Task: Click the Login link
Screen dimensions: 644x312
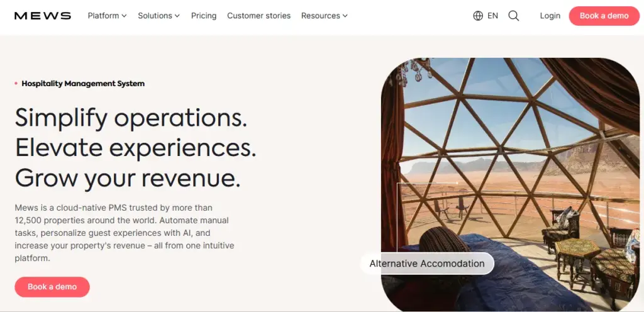Action: click(x=550, y=16)
